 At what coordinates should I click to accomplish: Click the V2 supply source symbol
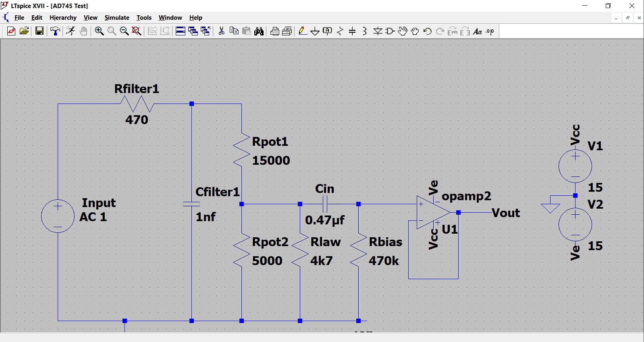(575, 225)
